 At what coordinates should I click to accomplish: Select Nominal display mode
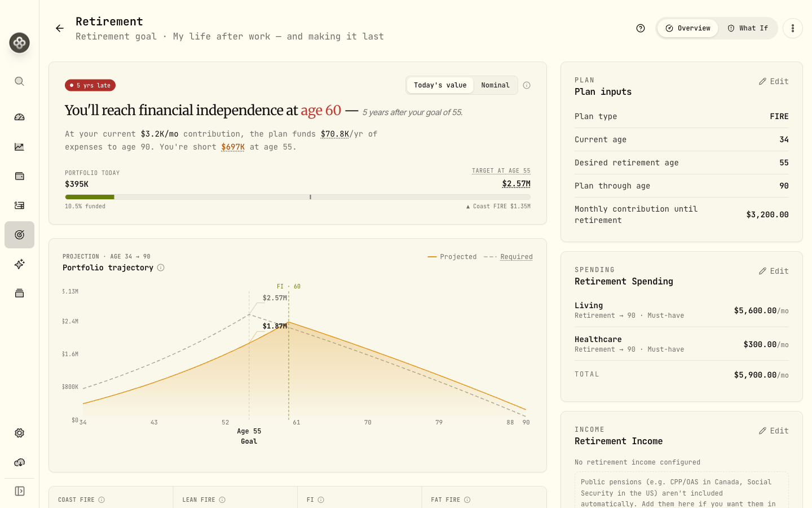(x=495, y=85)
